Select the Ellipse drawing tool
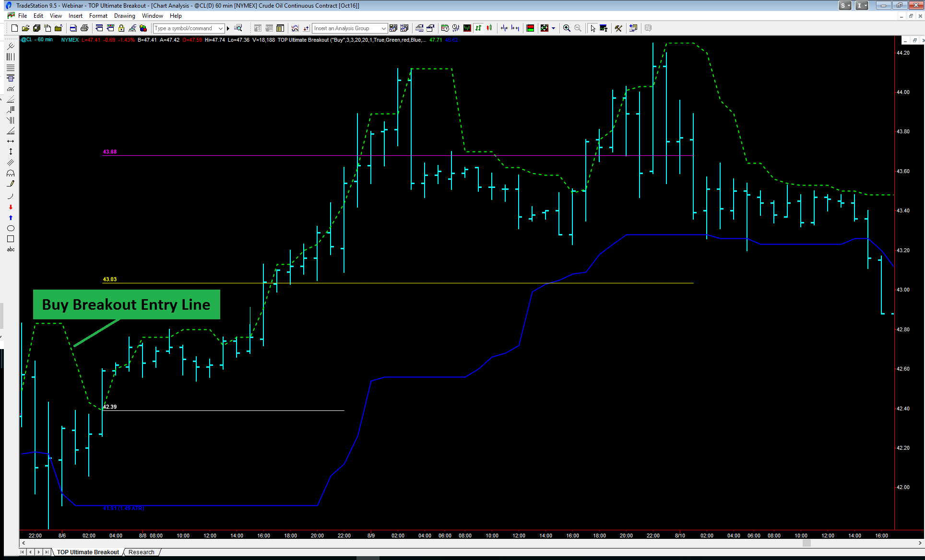The width and height of the screenshot is (925, 560). click(11, 228)
